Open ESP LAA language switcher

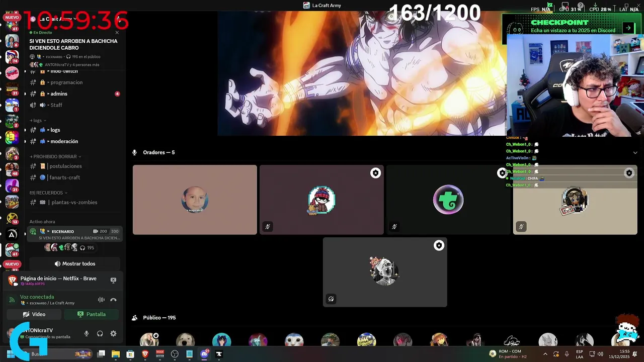[x=580, y=354]
